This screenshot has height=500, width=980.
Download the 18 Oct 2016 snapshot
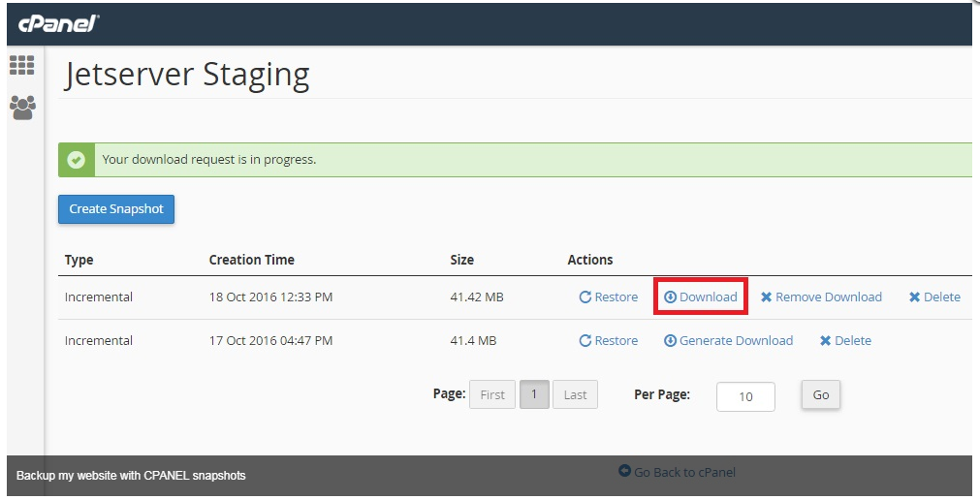[701, 297]
